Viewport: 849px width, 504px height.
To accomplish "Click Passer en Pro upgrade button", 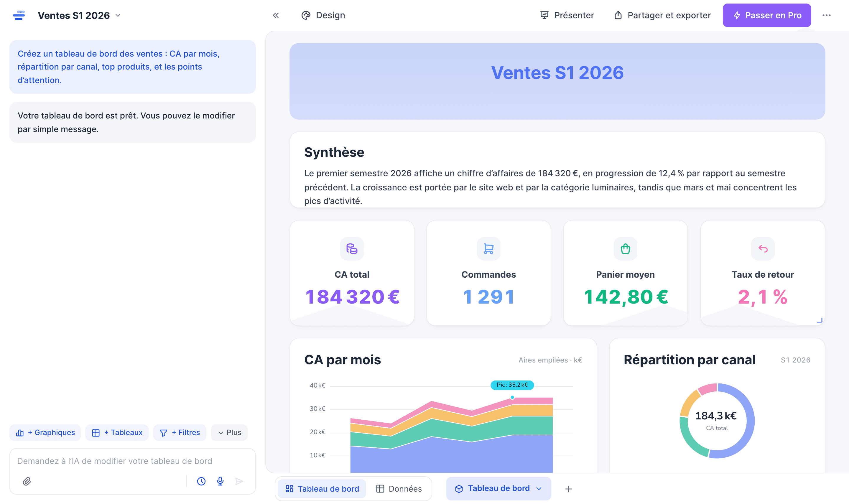I will [x=767, y=15].
